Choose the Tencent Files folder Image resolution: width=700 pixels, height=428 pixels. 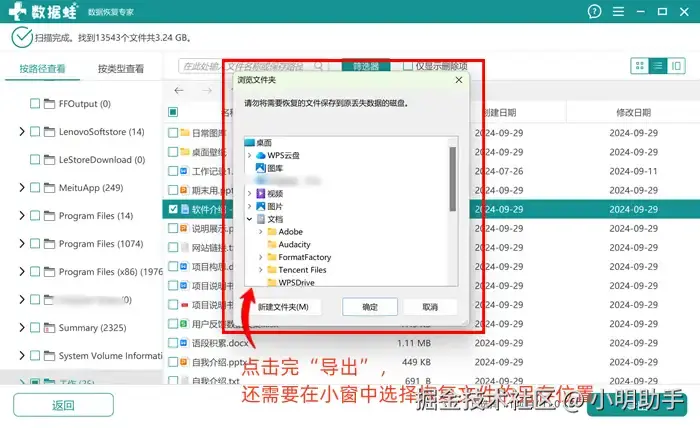pos(296,270)
